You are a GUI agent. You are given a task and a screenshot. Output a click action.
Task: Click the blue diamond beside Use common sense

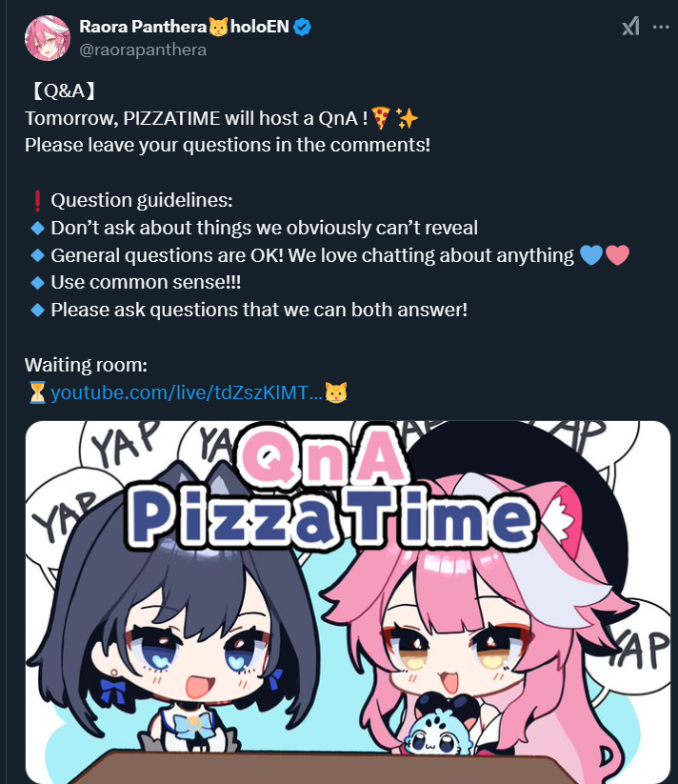point(37,283)
